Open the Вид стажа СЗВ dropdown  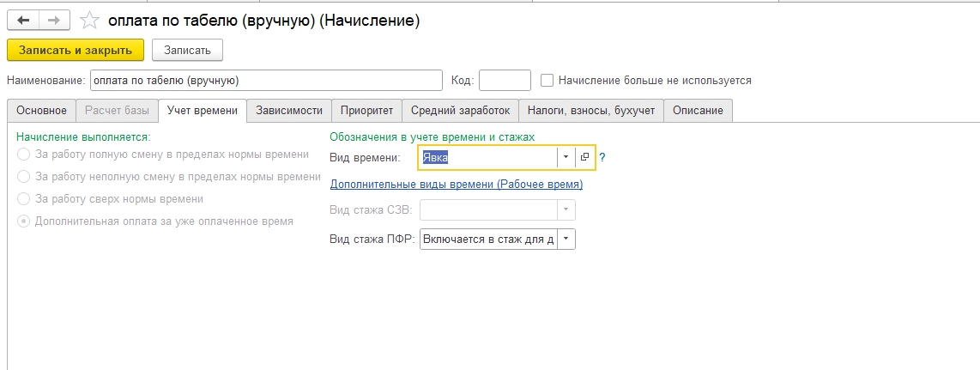click(x=566, y=210)
